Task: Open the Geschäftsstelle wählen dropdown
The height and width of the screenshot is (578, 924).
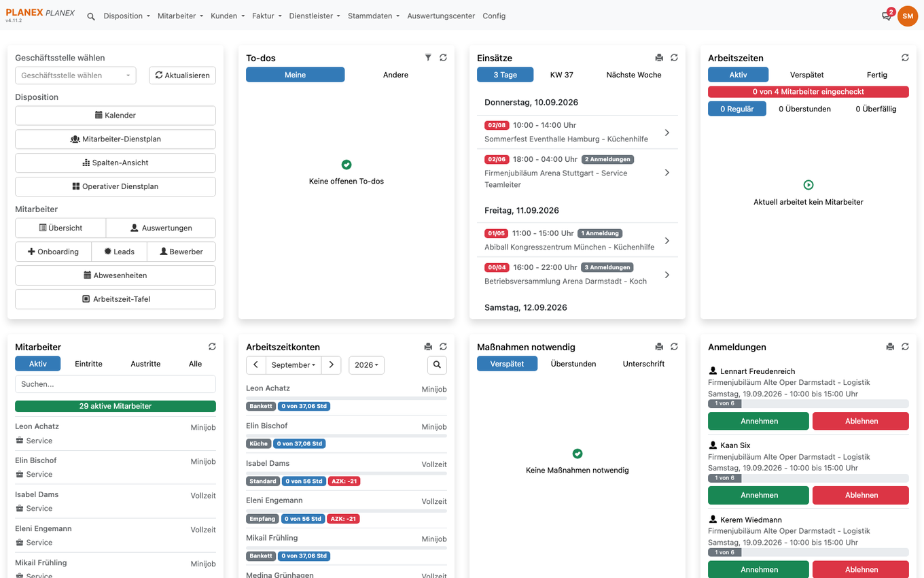Action: click(x=75, y=75)
